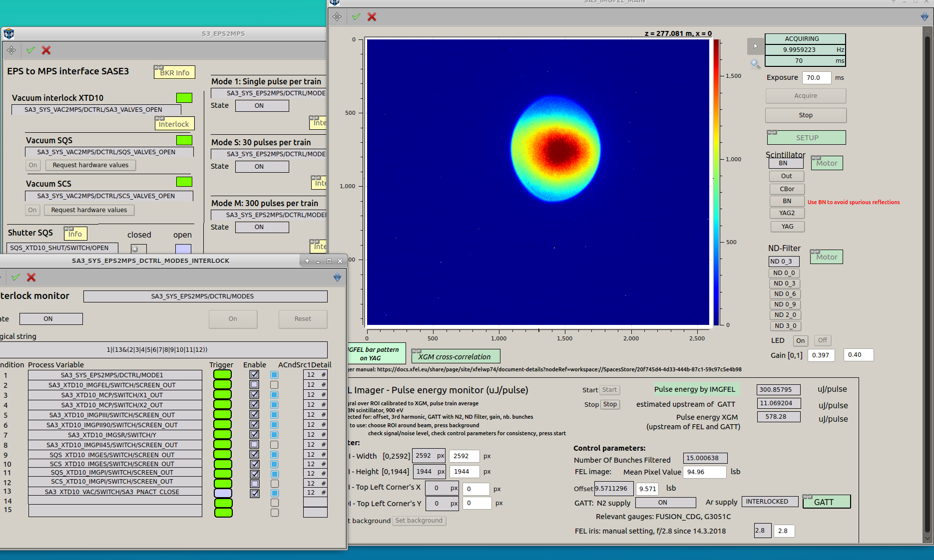
Task: Click the move-arrows icon in S3_EPS2MPS toolbar
Action: [x=11, y=50]
